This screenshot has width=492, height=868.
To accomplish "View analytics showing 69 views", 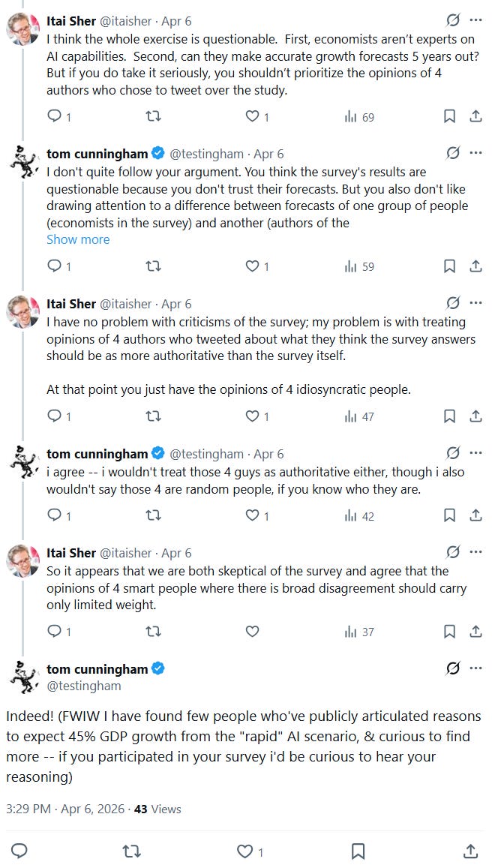I will [359, 117].
